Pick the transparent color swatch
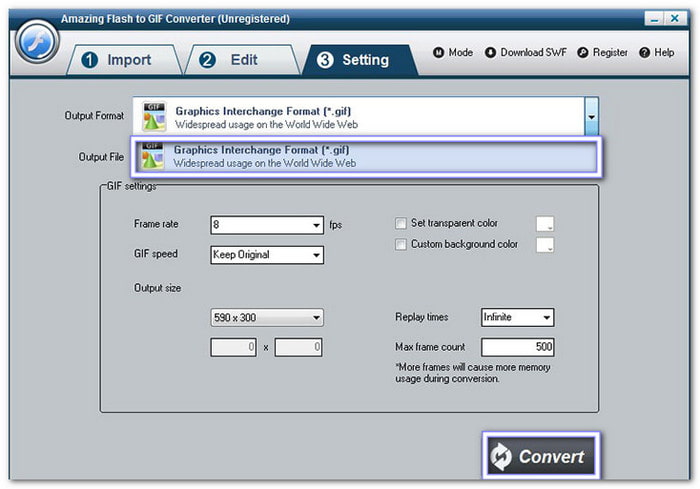 tap(545, 224)
